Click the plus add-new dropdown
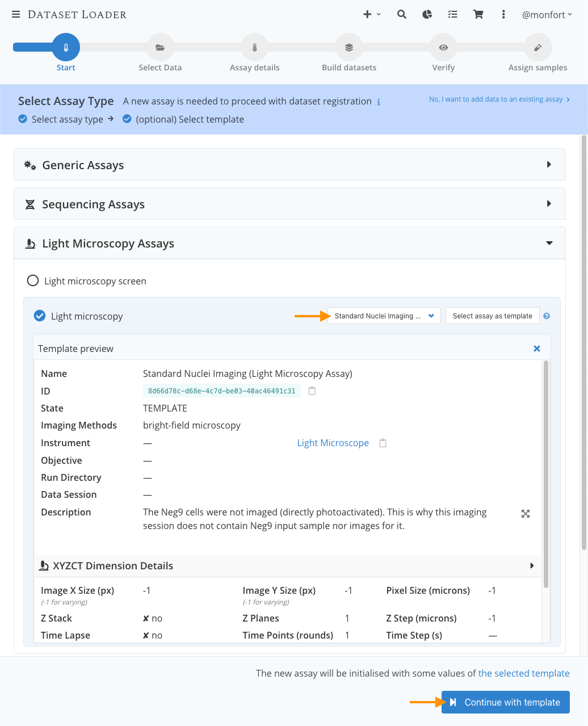Screen dimensions: 588x726 pos(372,14)
